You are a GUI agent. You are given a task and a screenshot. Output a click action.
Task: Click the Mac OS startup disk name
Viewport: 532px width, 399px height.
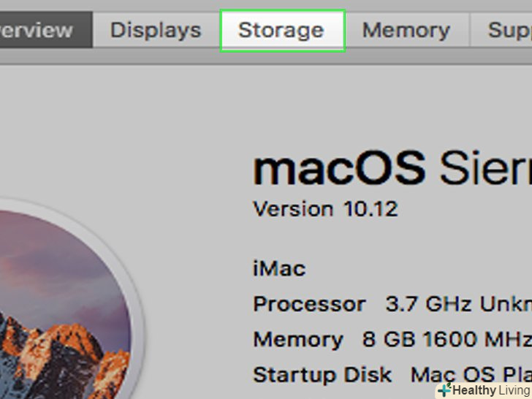click(469, 375)
